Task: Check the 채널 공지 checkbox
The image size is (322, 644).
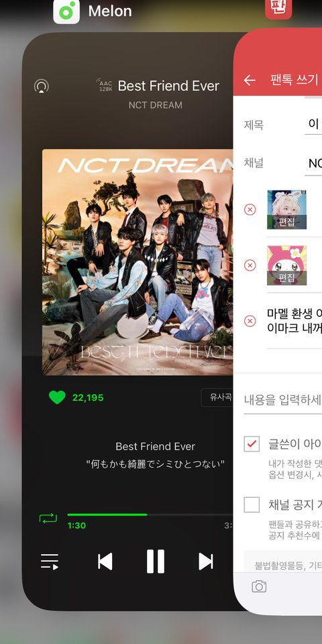Action: point(252,505)
